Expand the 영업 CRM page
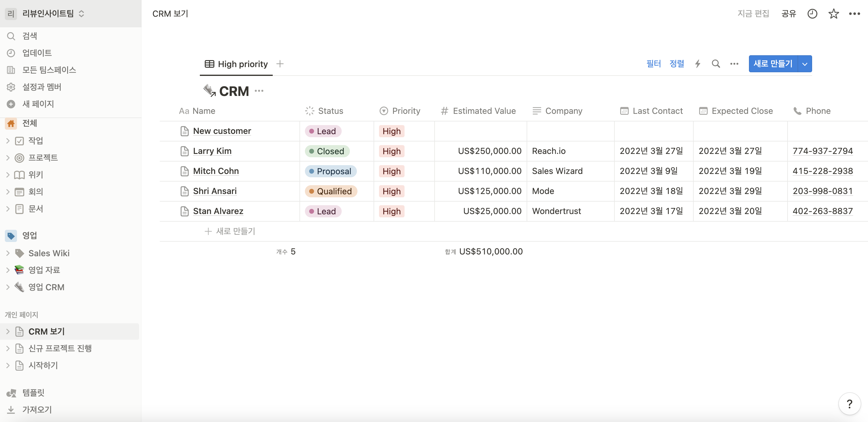The width and height of the screenshot is (868, 422). tap(8, 287)
